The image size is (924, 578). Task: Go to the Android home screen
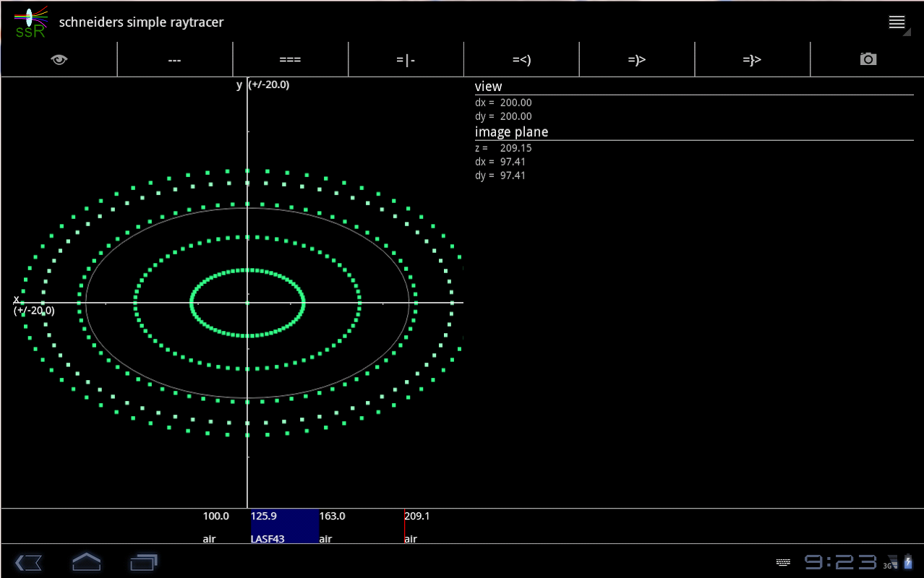coord(86,561)
